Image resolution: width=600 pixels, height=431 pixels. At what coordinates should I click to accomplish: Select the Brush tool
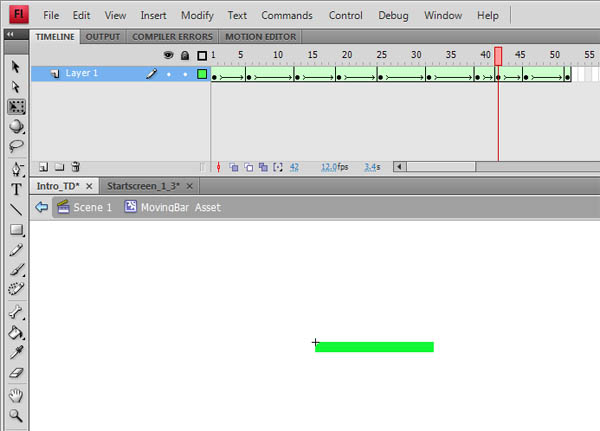pos(16,269)
